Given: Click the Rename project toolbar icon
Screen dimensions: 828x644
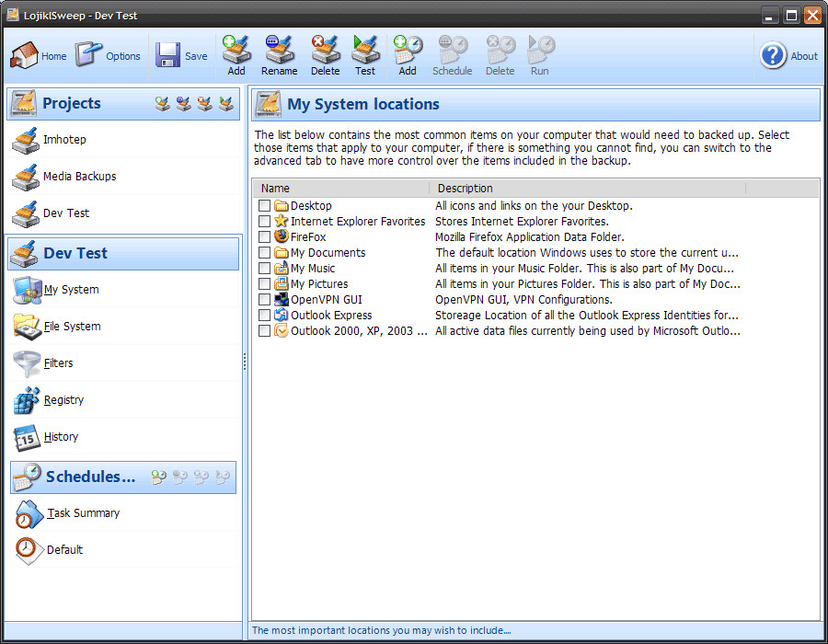Looking at the screenshot, I should tap(280, 55).
